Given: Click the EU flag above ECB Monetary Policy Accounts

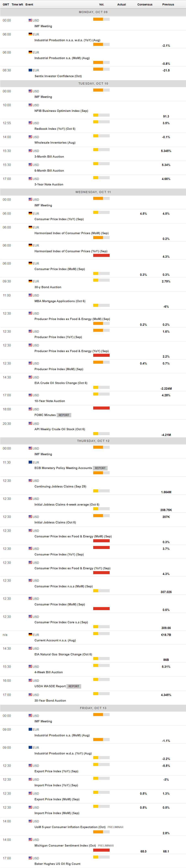Looking at the screenshot, I should [x=30, y=462].
